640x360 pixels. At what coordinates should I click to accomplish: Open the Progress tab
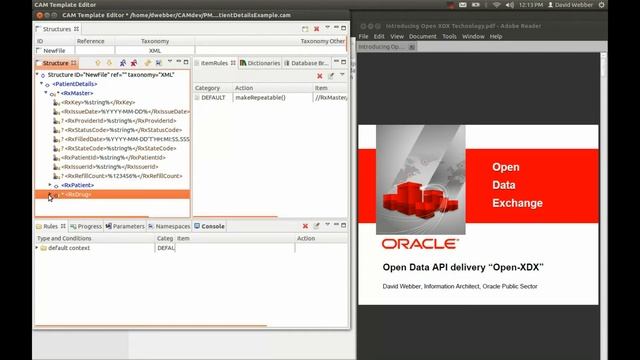pos(86,226)
